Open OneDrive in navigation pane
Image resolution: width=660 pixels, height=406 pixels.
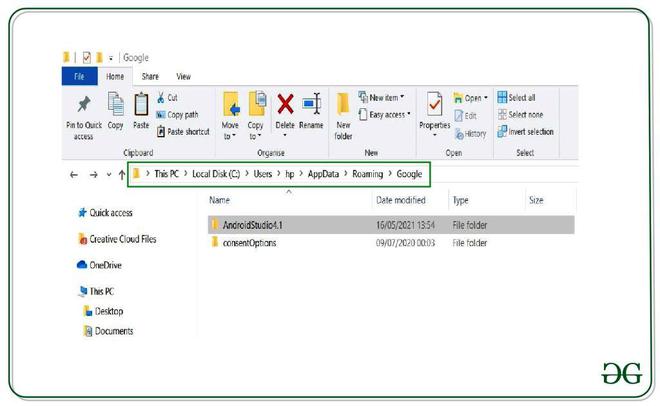(99, 265)
